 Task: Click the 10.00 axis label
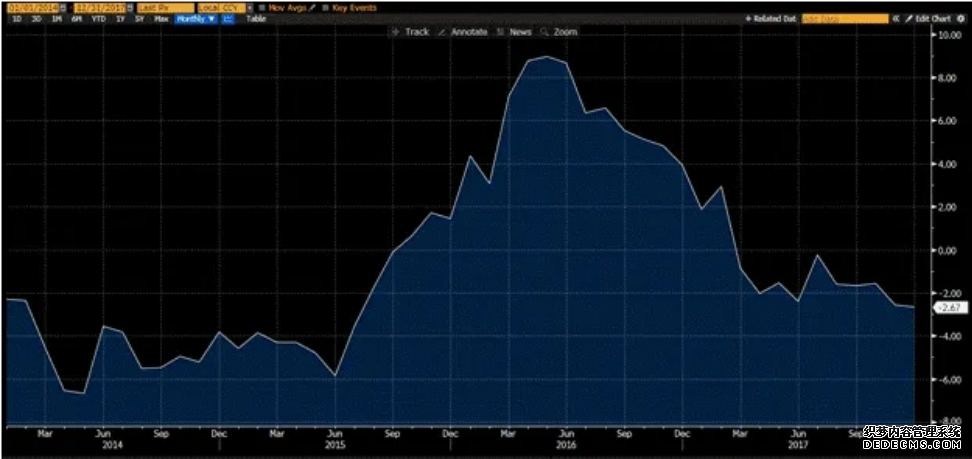[x=952, y=35]
